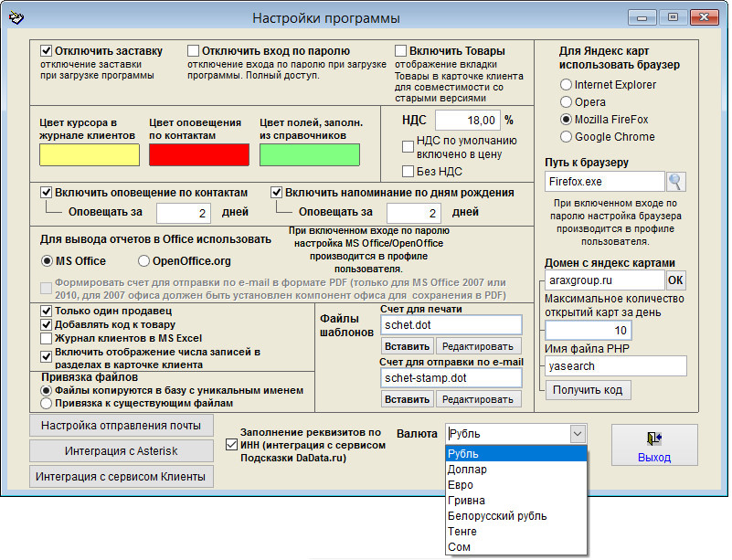
Task: Click Редактировать under schet-stamp.dot field
Action: (x=478, y=399)
